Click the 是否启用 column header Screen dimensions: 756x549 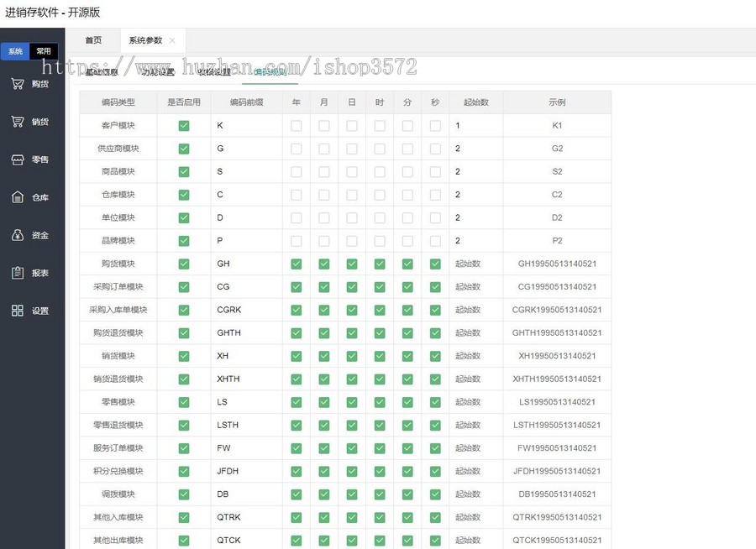[x=184, y=102]
